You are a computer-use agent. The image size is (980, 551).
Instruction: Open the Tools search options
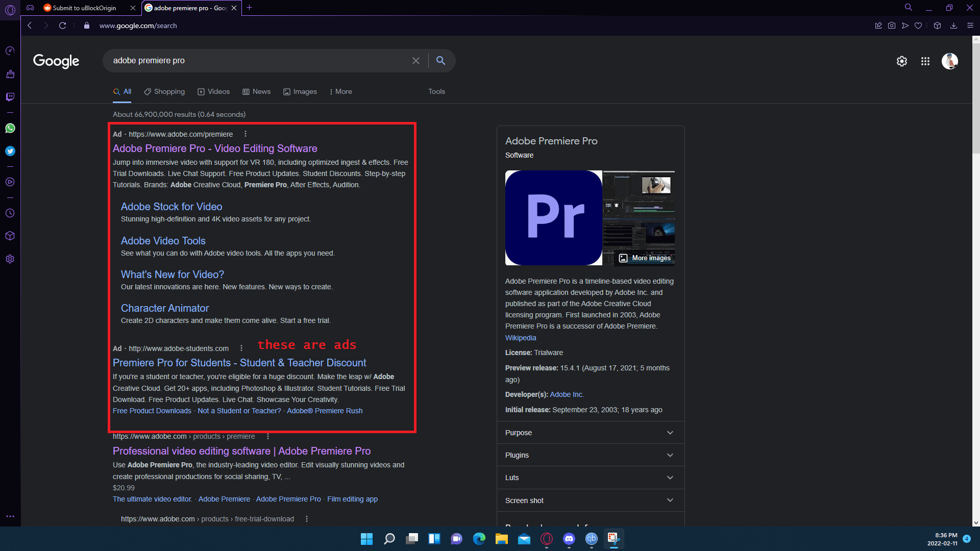[x=436, y=92]
